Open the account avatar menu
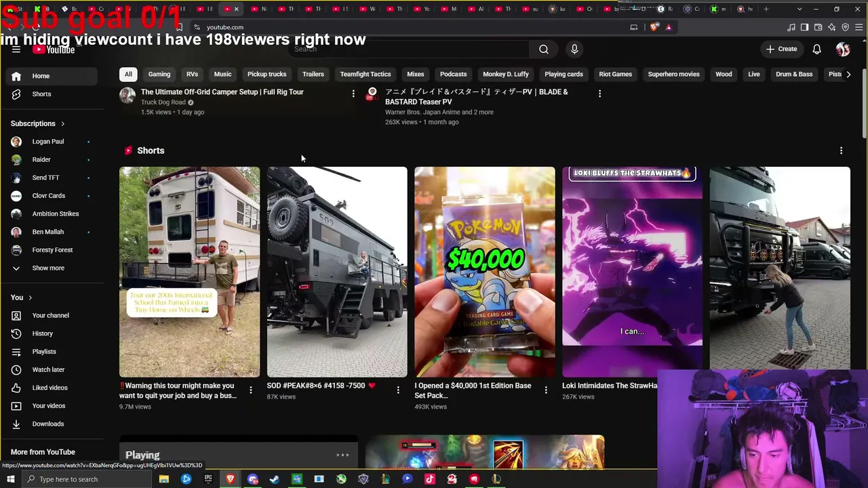868x488 pixels. coord(843,49)
